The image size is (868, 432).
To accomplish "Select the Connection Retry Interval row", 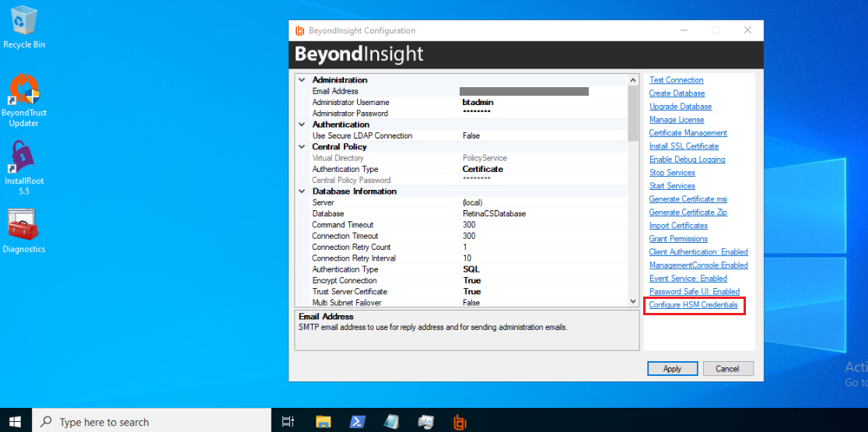I will 469,258.
